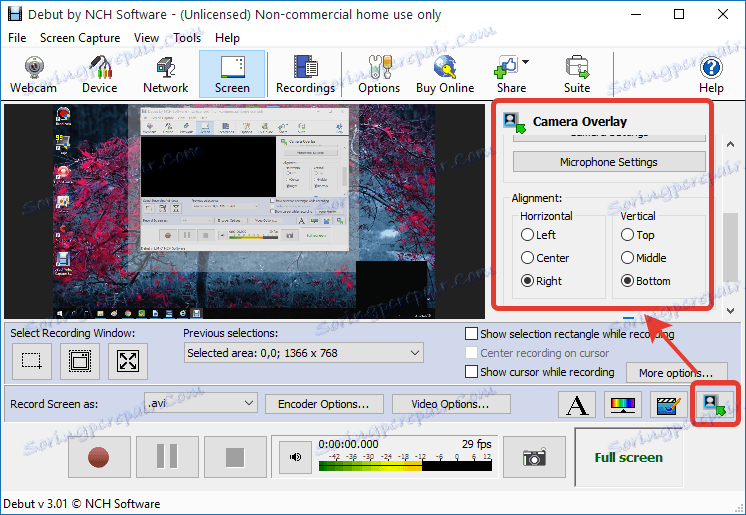The height and width of the screenshot is (515, 746).
Task: Click the More options button
Action: [676, 373]
